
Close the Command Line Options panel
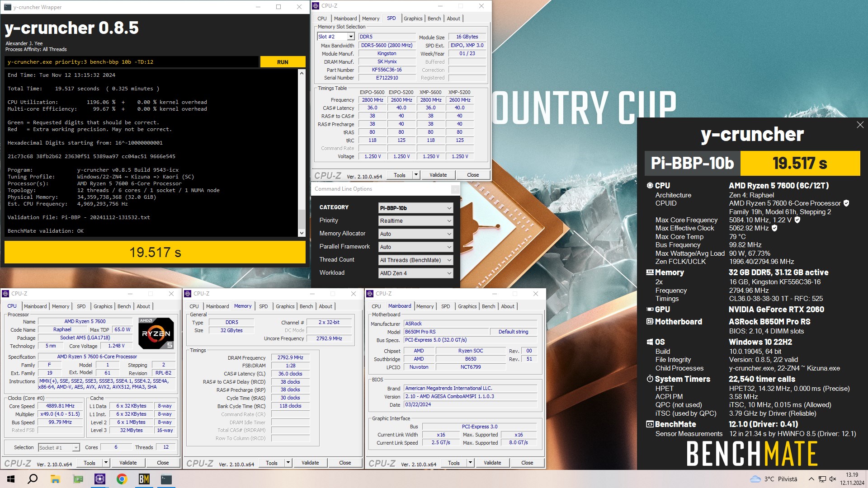(x=455, y=189)
